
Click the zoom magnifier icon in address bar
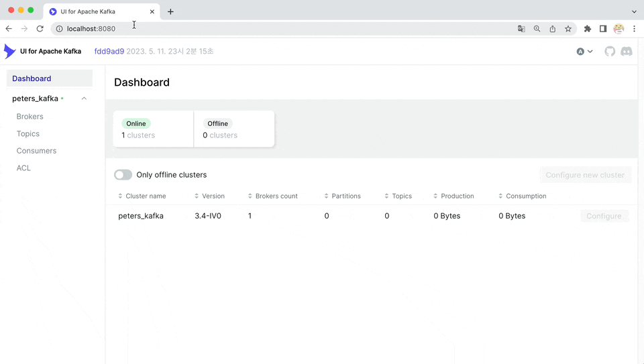coord(537,29)
